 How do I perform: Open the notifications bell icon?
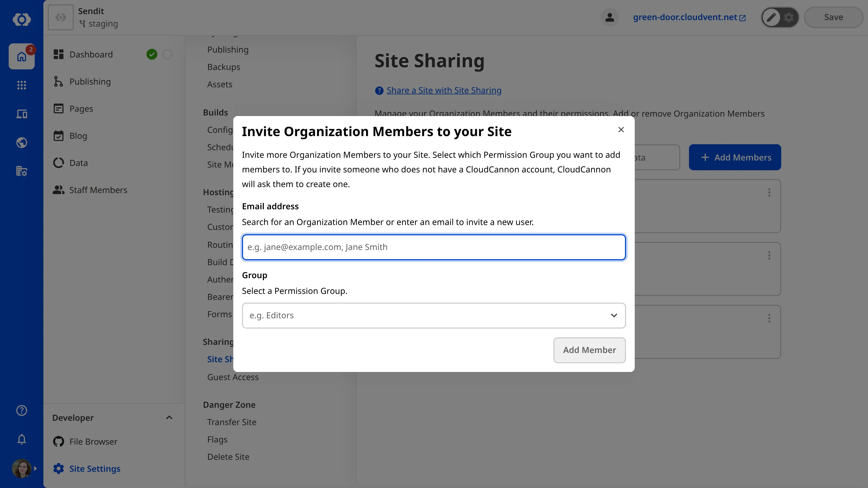[22, 439]
